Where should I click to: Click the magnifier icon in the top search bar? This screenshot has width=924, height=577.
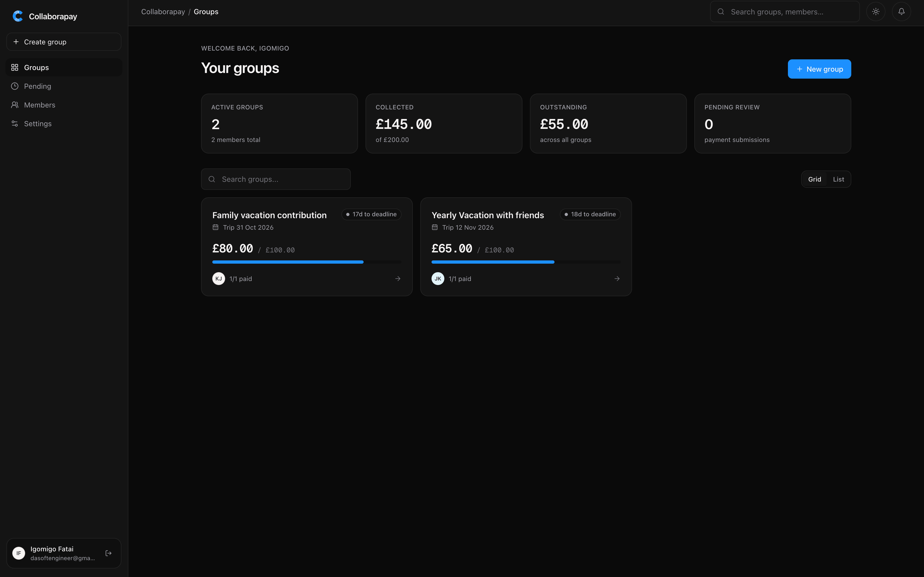click(721, 11)
